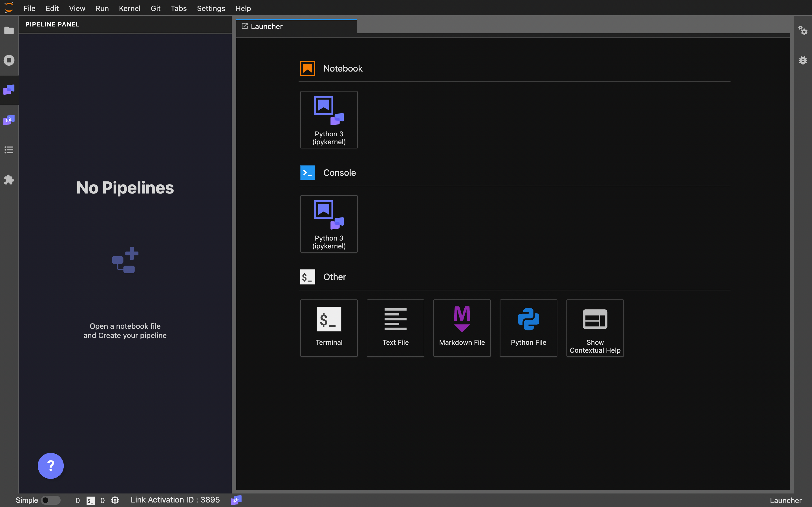Click Show Contextual Help card
Screen dimensions: 812x507
pyautogui.click(x=595, y=328)
